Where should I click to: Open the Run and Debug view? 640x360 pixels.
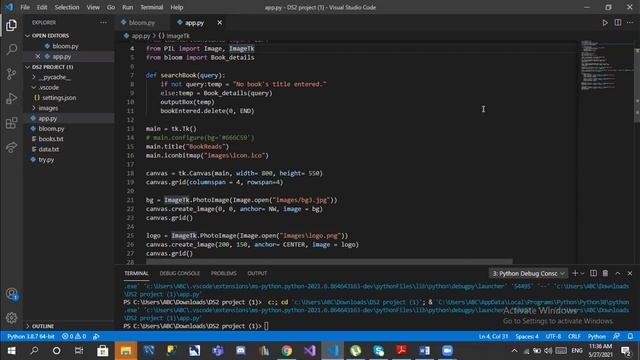pyautogui.click(x=11, y=98)
